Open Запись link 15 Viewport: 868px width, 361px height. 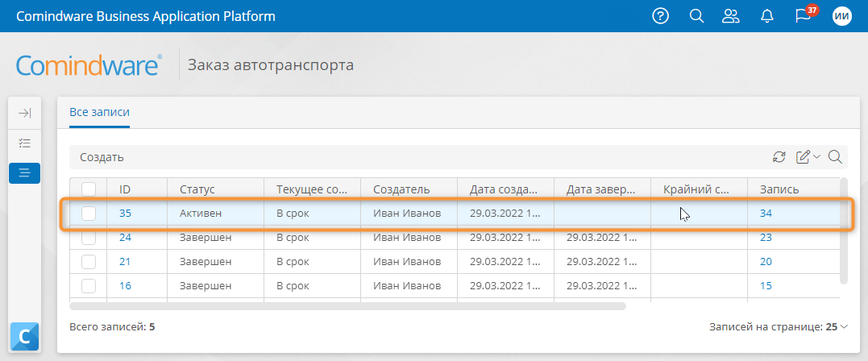(766, 286)
